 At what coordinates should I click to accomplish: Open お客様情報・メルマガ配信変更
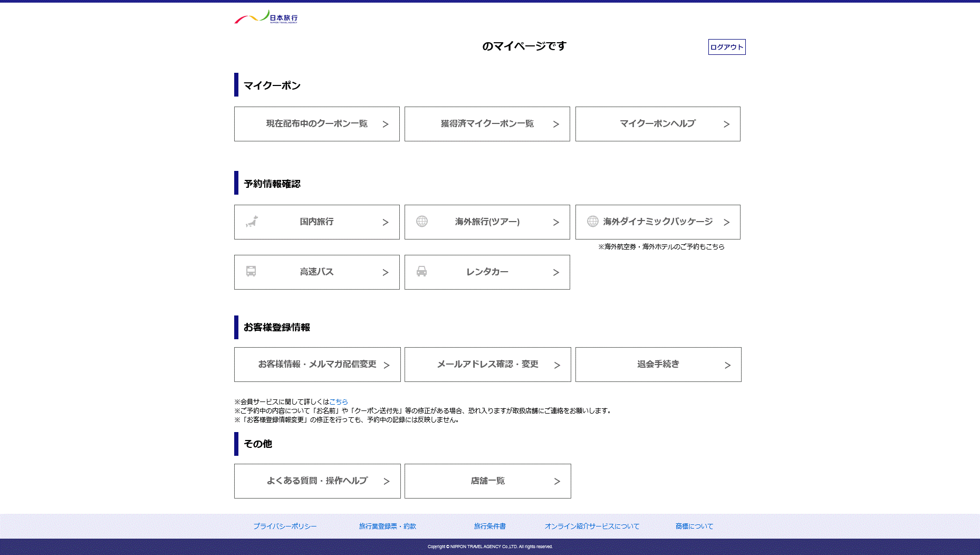coord(317,365)
